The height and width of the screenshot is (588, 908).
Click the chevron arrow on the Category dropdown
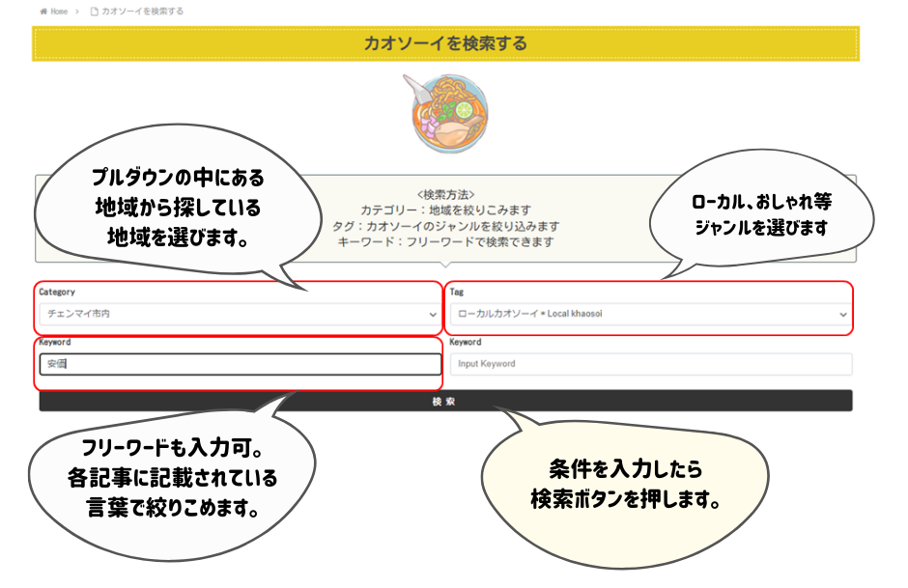(432, 315)
